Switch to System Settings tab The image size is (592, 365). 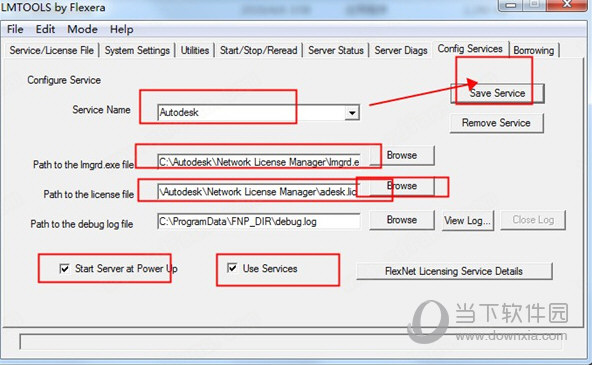coord(137,50)
